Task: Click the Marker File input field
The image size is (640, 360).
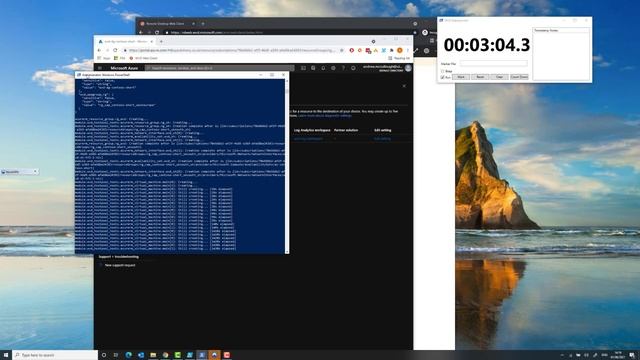Action: (x=493, y=64)
